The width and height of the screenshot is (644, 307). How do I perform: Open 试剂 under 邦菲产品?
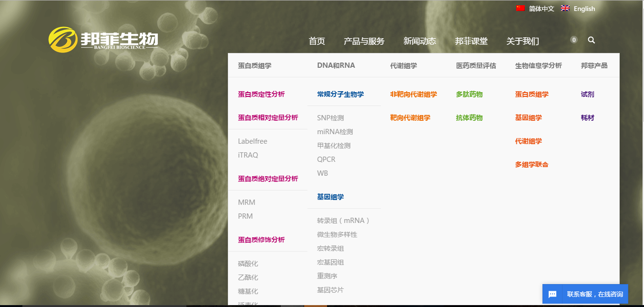[x=587, y=95]
